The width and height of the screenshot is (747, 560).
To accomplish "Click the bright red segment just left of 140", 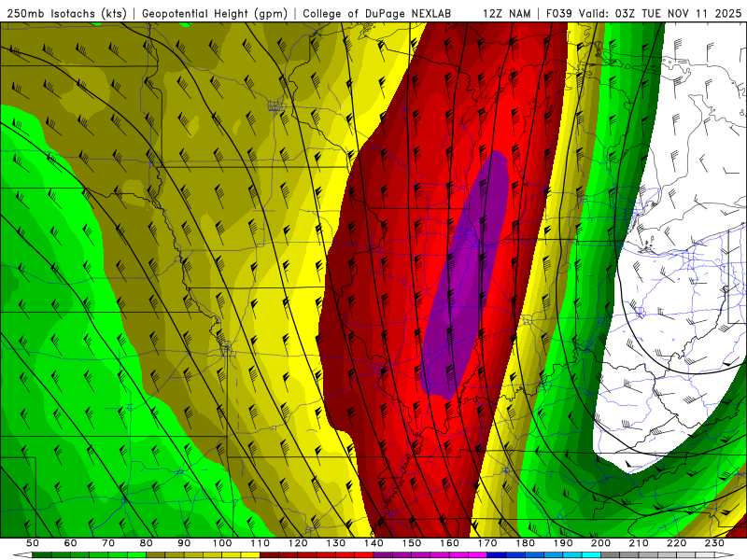I will (364, 555).
